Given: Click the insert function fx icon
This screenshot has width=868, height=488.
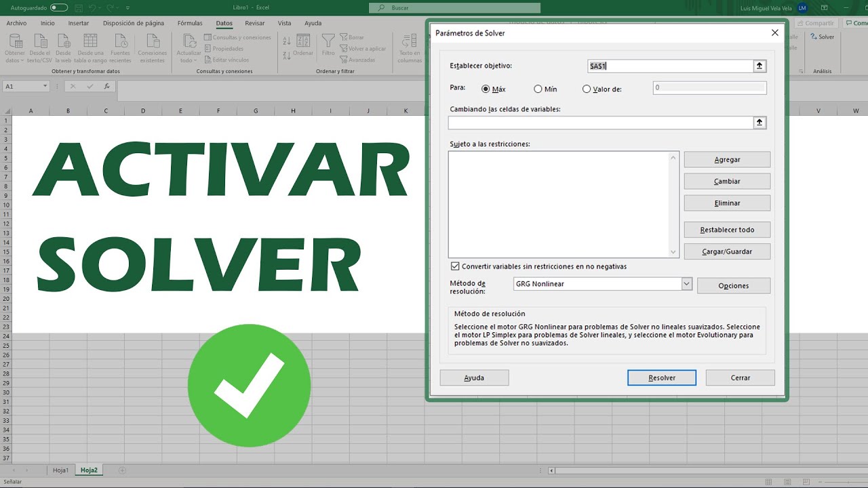Looking at the screenshot, I should (x=106, y=86).
